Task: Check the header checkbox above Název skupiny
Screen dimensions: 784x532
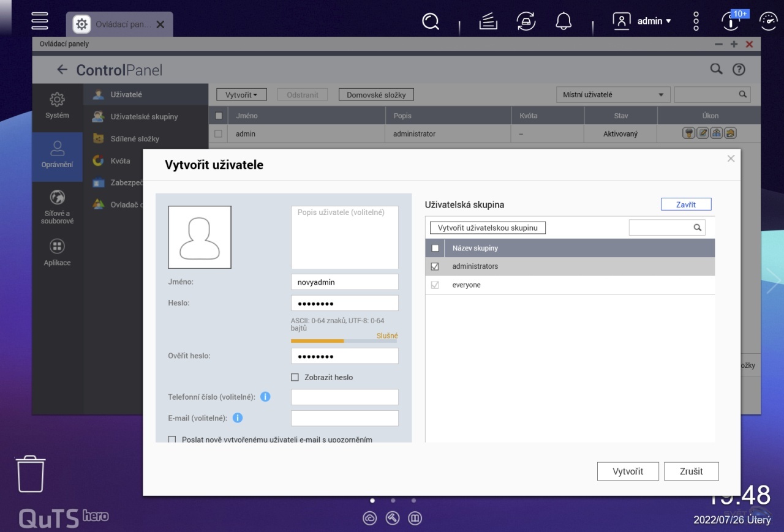Action: (435, 248)
